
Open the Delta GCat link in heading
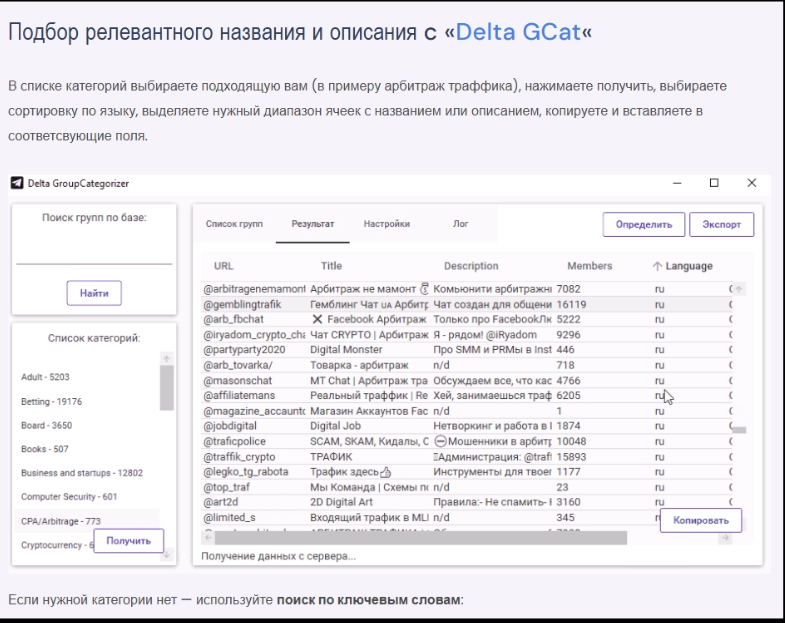click(x=517, y=32)
